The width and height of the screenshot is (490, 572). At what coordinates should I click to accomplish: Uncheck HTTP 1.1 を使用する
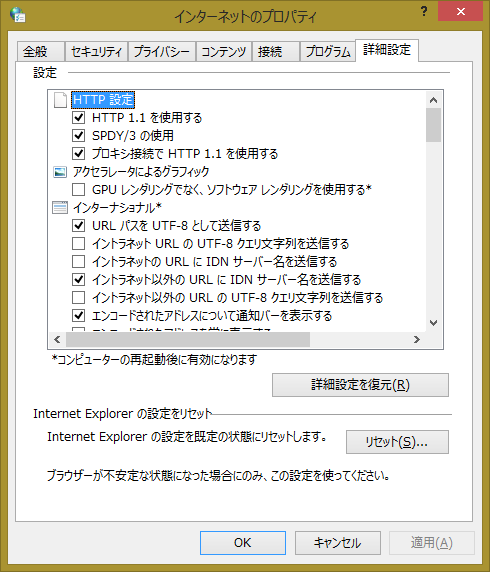[78, 118]
